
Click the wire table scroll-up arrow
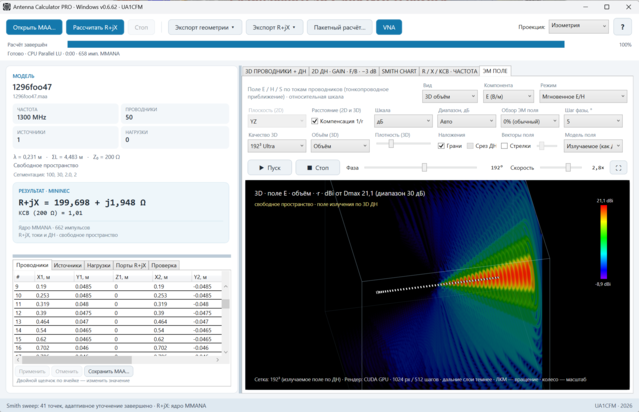[x=225, y=286]
